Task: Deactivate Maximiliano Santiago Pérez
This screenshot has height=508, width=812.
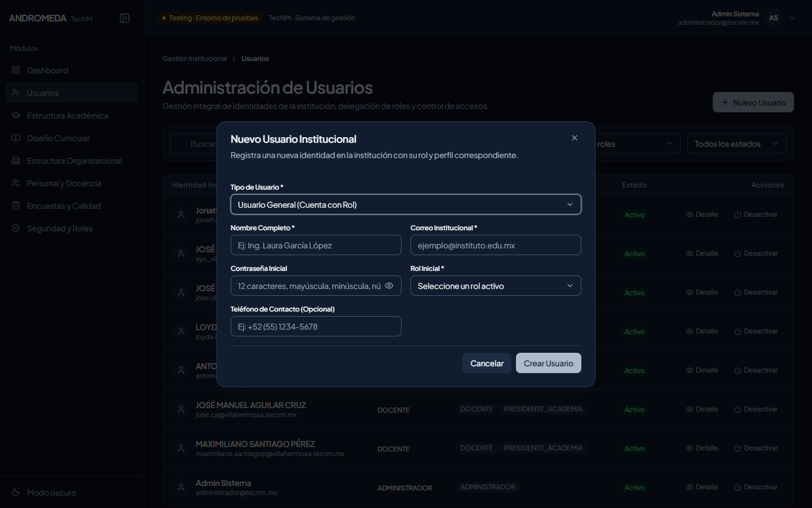Action: 756,448
